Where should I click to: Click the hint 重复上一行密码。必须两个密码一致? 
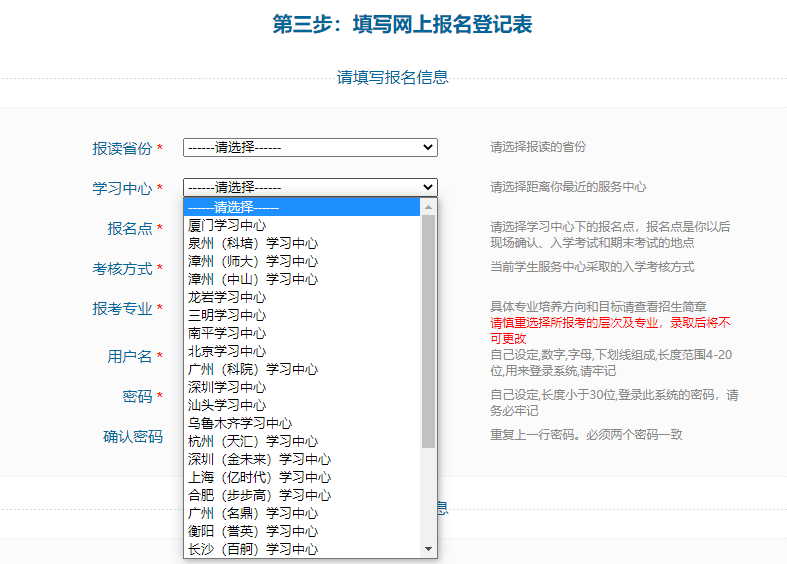click(x=586, y=435)
